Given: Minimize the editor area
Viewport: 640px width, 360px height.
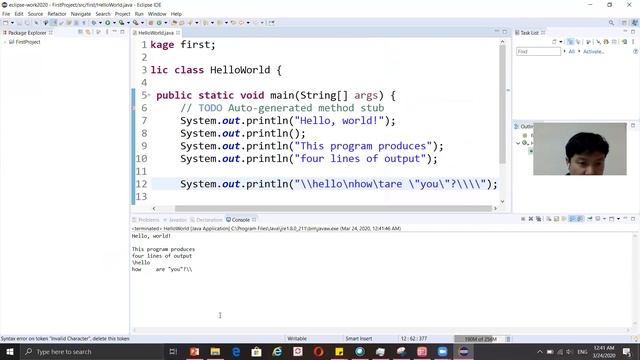Looking at the screenshot, I should (x=497, y=32).
